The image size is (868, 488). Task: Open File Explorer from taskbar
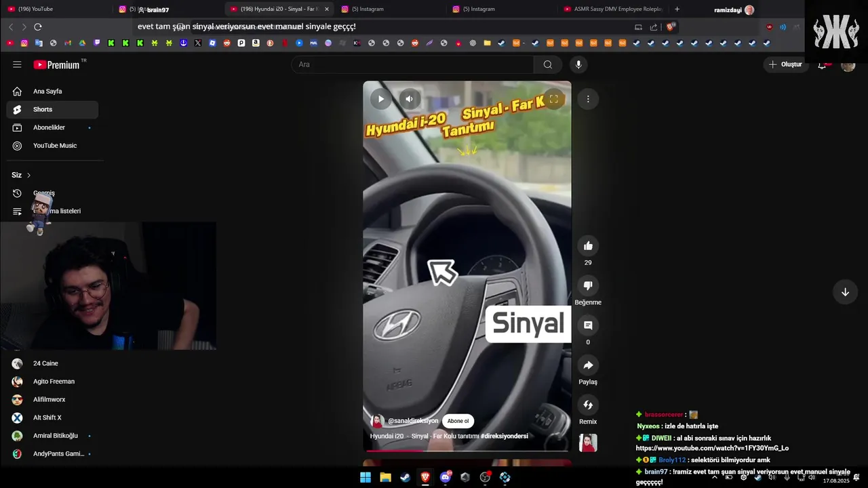[x=385, y=477]
